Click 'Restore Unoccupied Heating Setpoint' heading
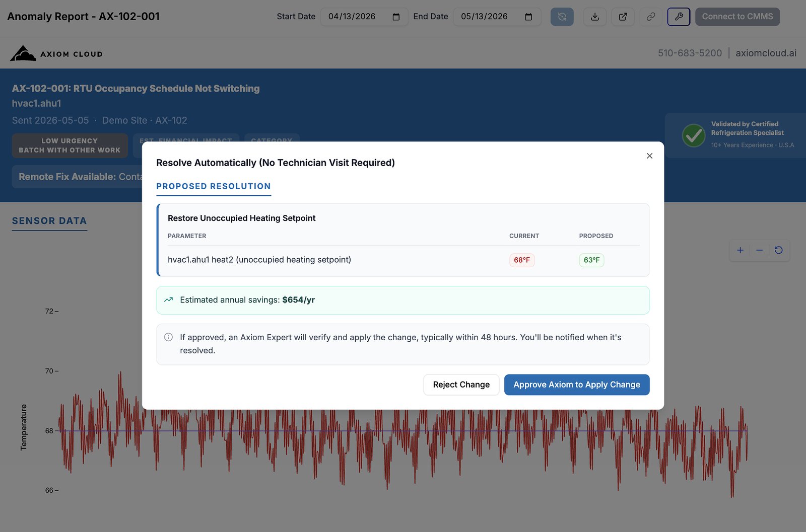 pyautogui.click(x=241, y=218)
